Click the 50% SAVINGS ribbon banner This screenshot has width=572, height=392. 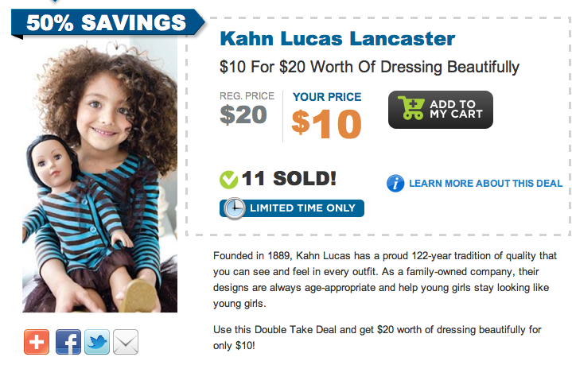click(103, 21)
